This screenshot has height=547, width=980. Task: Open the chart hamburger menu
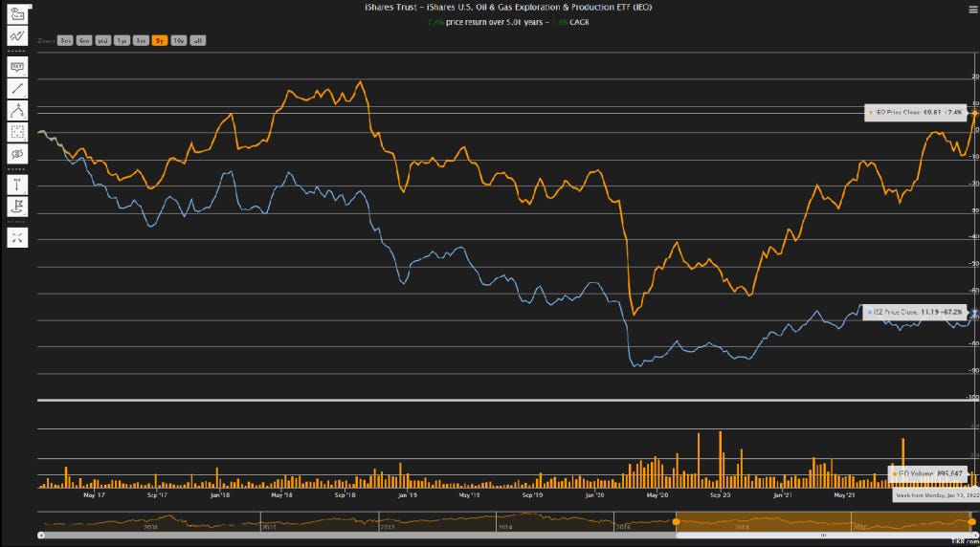pos(972,10)
